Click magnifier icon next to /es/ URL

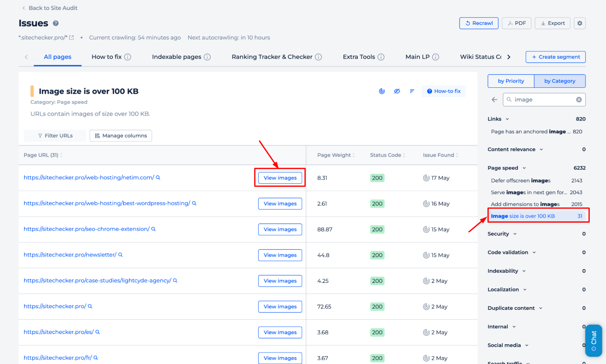point(98,332)
